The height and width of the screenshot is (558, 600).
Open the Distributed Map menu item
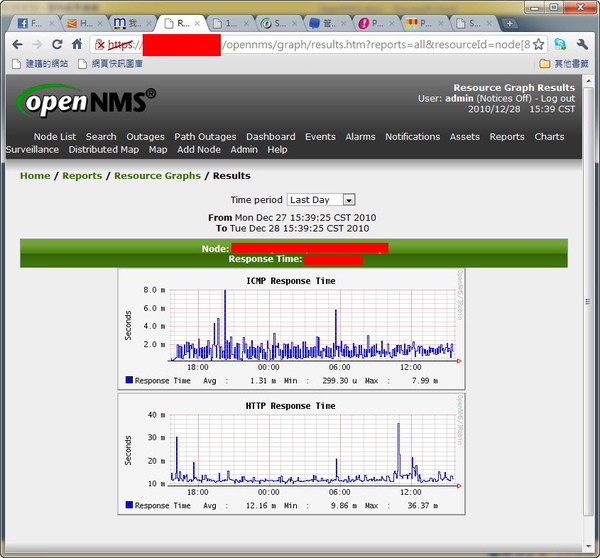[104, 149]
